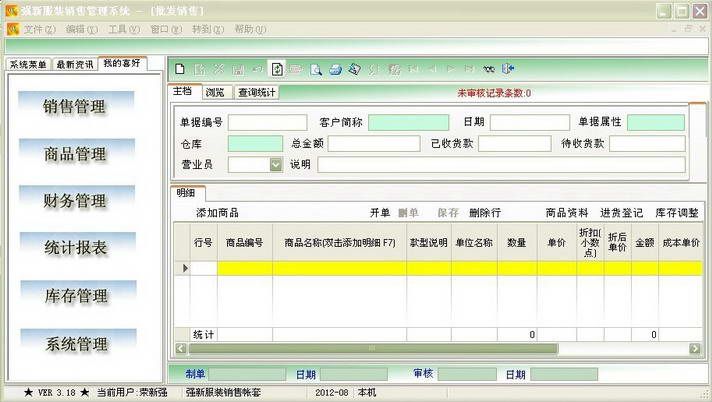The height and width of the screenshot is (402, 712).
Task: Click the 添加商品 link
Action: (218, 213)
